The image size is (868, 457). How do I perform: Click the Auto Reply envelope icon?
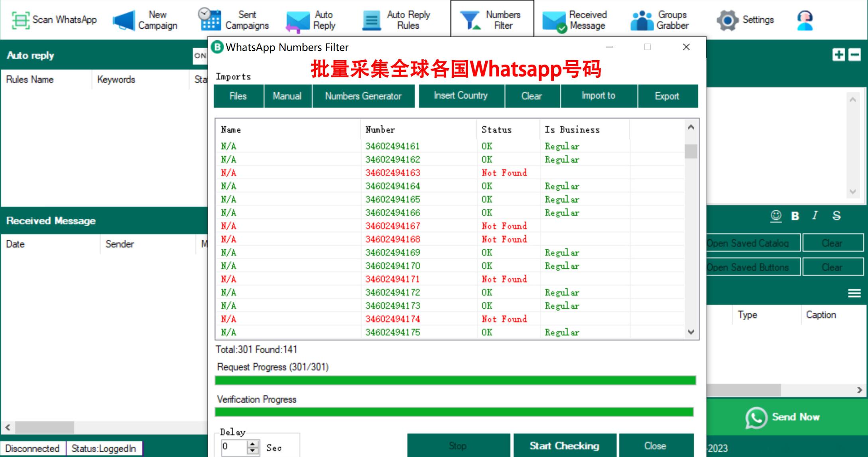click(x=297, y=22)
